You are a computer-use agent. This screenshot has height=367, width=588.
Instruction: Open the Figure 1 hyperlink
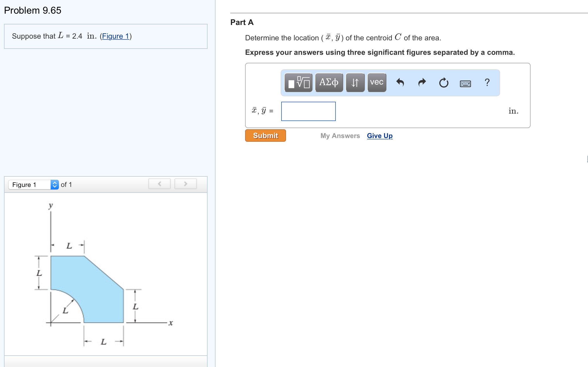pyautogui.click(x=115, y=36)
